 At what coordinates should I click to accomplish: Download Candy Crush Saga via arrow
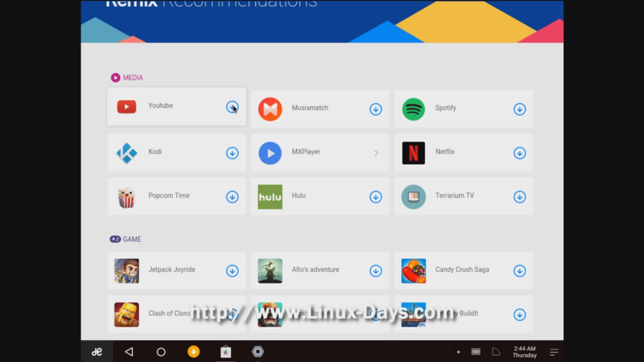[x=519, y=271]
